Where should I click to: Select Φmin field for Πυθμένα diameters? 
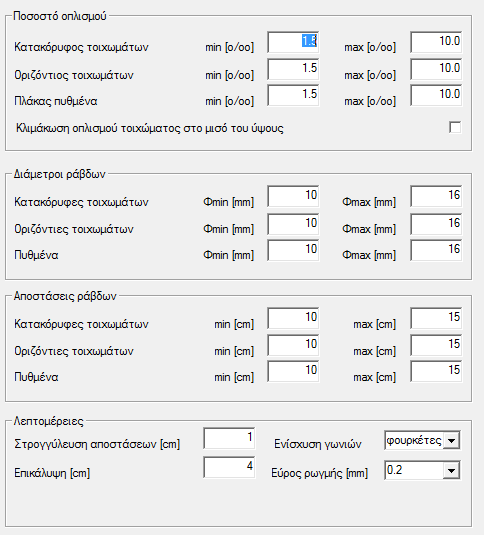293,250
